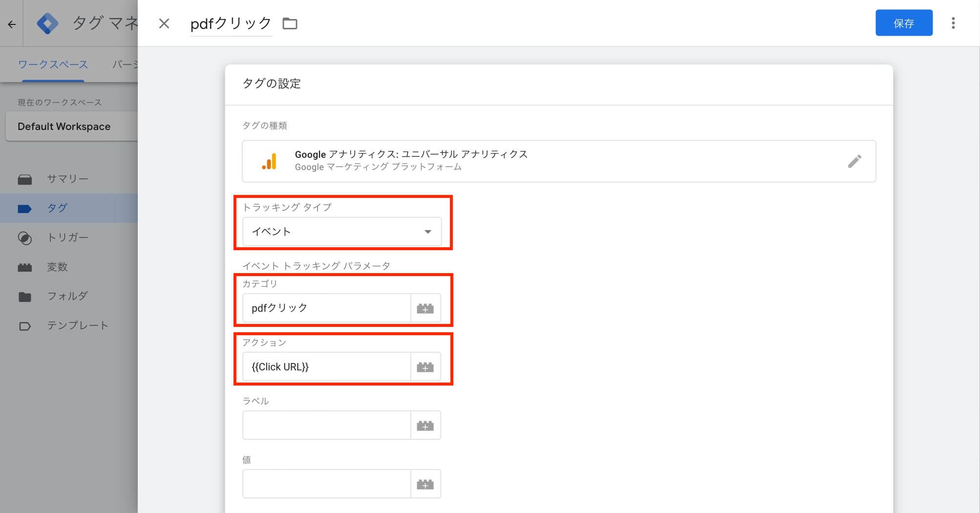Insert variable for カテゴリ field
The height and width of the screenshot is (513, 980).
(x=426, y=308)
